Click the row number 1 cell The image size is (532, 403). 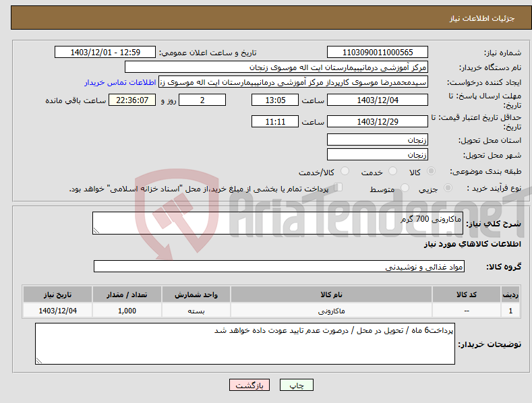click(510, 311)
